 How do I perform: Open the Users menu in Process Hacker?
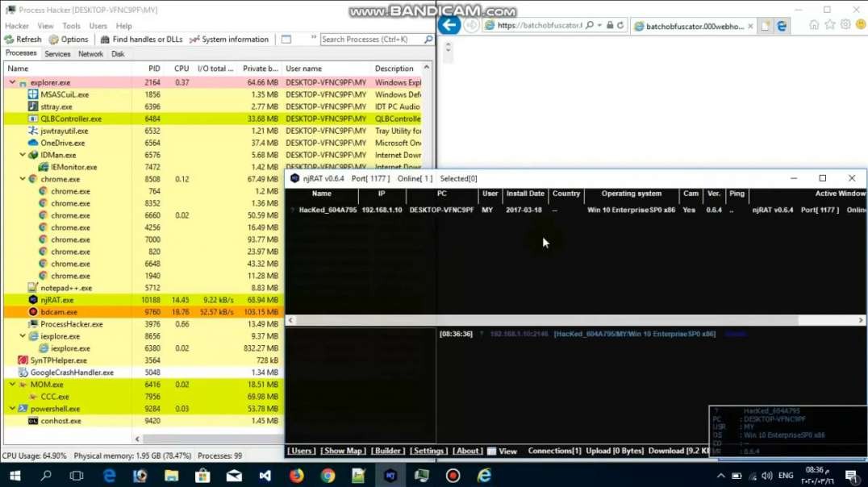[x=98, y=26]
